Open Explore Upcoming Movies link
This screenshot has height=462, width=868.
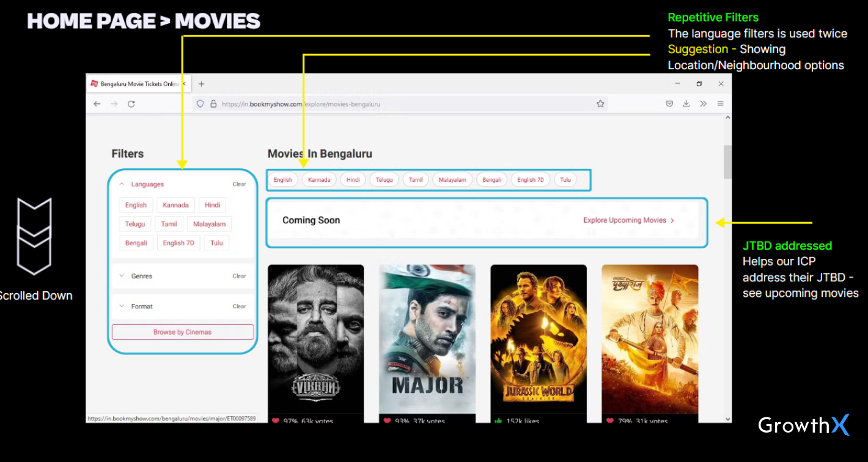(628, 220)
